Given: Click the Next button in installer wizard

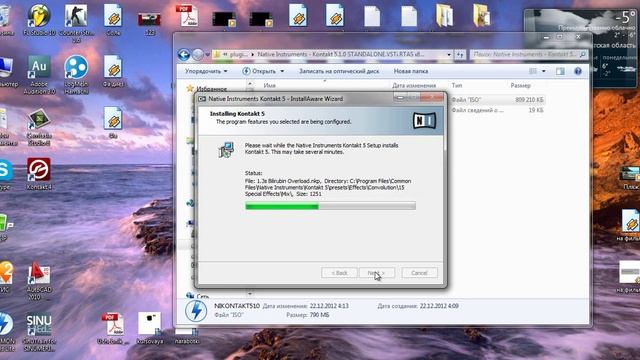Looking at the screenshot, I should [377, 273].
